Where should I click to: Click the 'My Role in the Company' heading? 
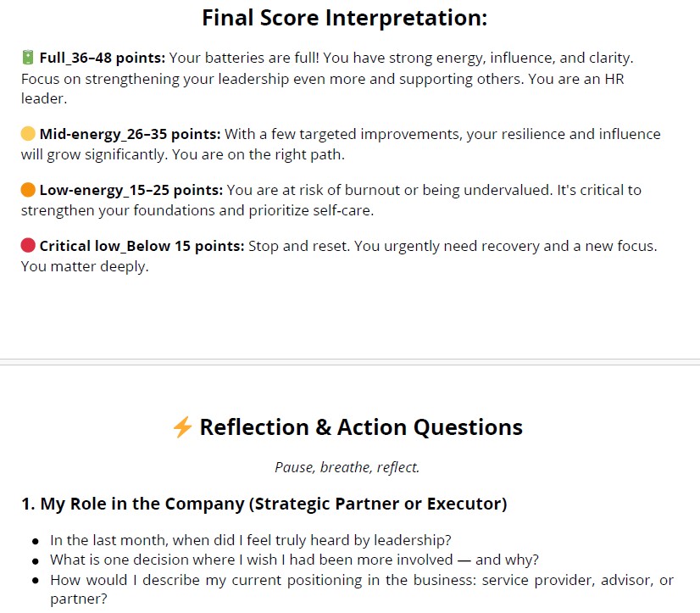pos(264,504)
